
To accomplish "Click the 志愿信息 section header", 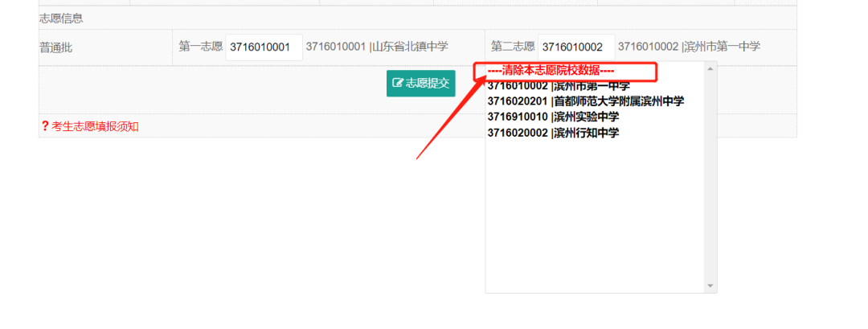I will coord(61,18).
